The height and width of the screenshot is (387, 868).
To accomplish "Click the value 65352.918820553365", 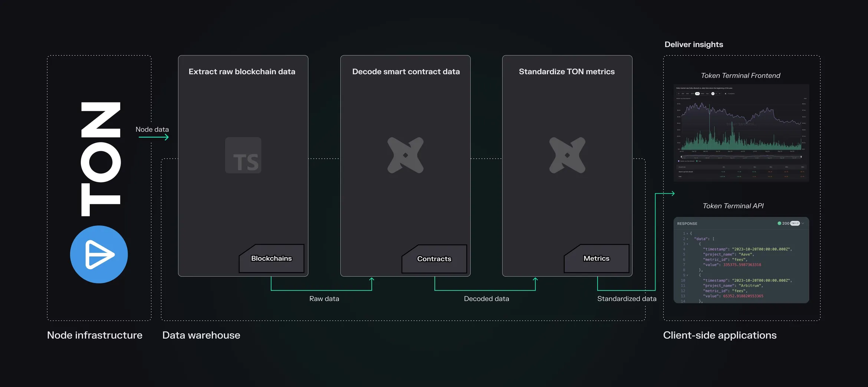I will coord(743,296).
